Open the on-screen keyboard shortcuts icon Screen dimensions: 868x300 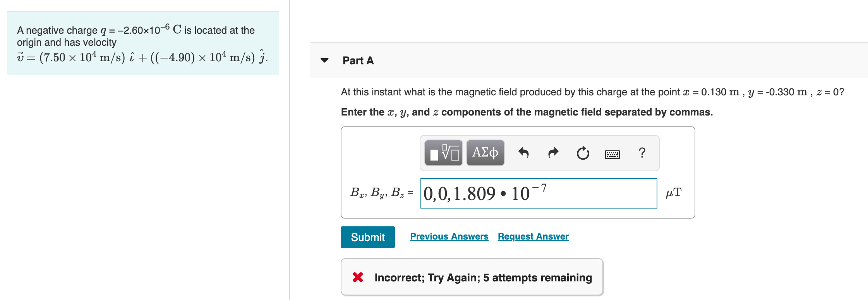(x=612, y=153)
